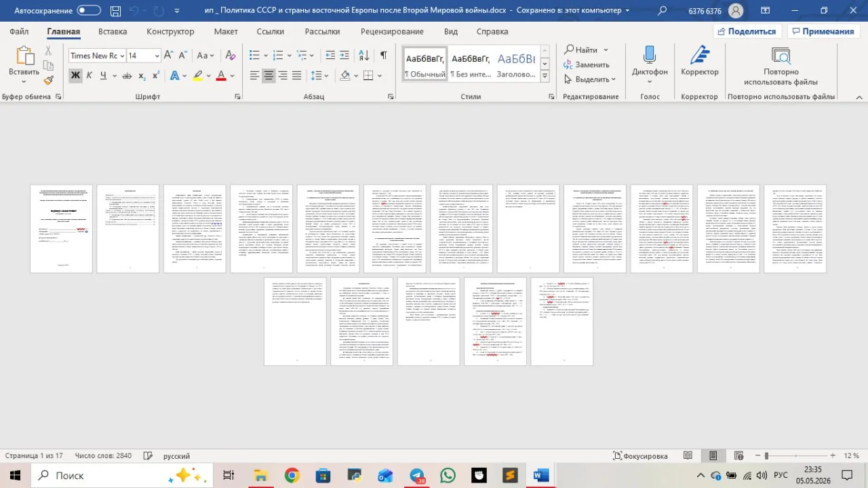Open the Рецензирование ribbon tab
This screenshot has height=488, width=868.
(392, 32)
